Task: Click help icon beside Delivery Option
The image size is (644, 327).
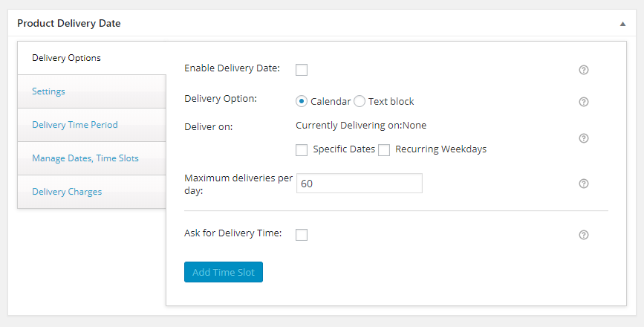Action: click(x=584, y=102)
